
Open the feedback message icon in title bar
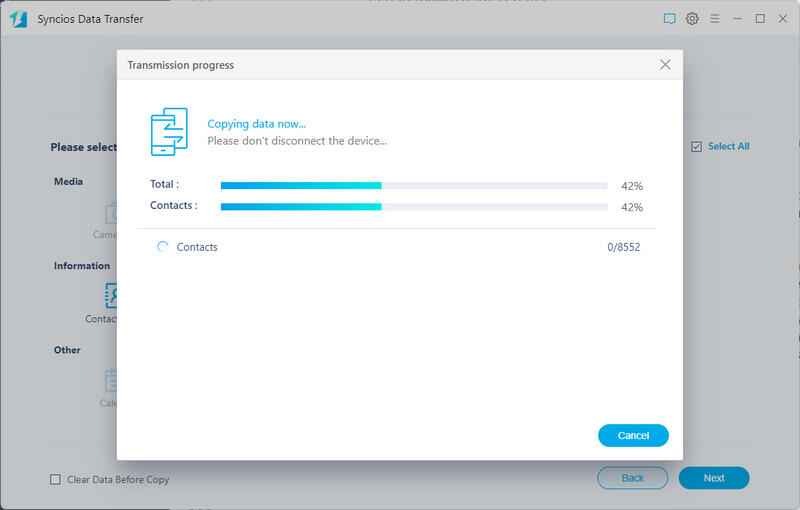tap(669, 18)
